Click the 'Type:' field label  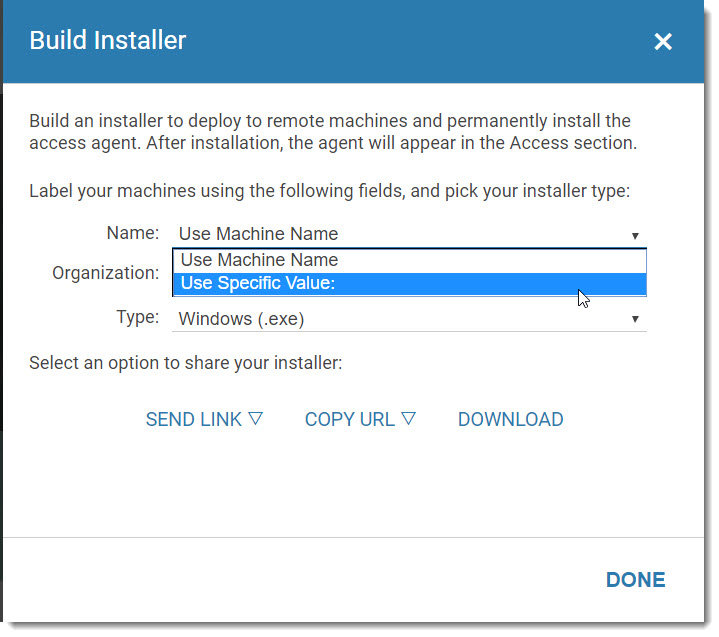tap(137, 317)
